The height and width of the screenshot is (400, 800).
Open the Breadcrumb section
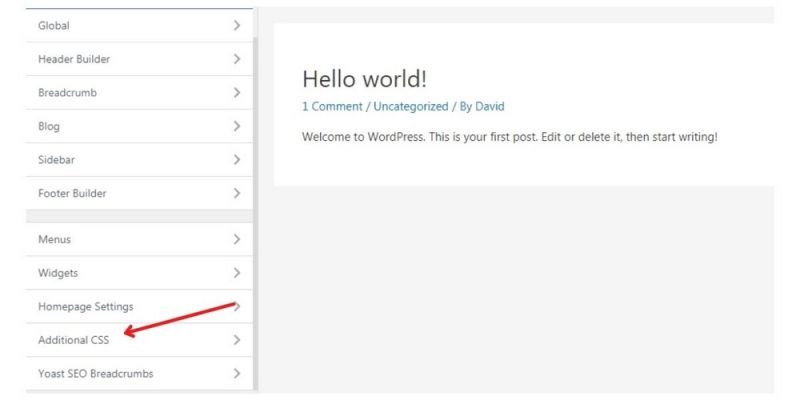(x=139, y=92)
